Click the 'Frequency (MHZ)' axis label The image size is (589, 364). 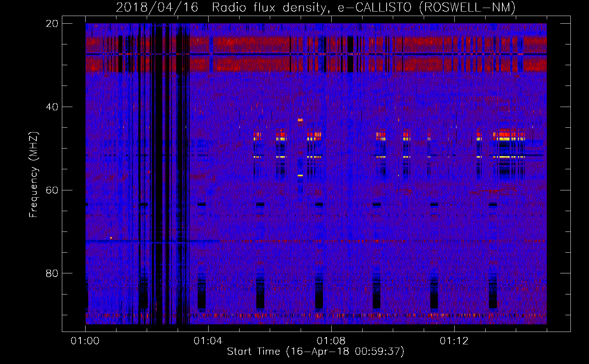pyautogui.click(x=33, y=175)
